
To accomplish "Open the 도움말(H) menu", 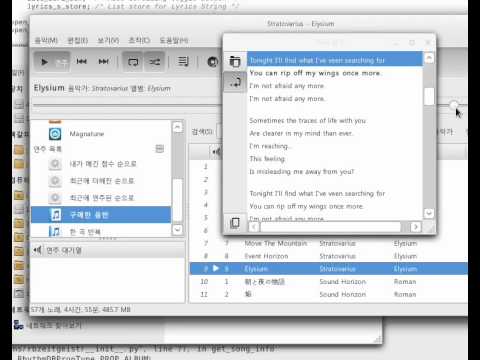I will pos(174,41).
